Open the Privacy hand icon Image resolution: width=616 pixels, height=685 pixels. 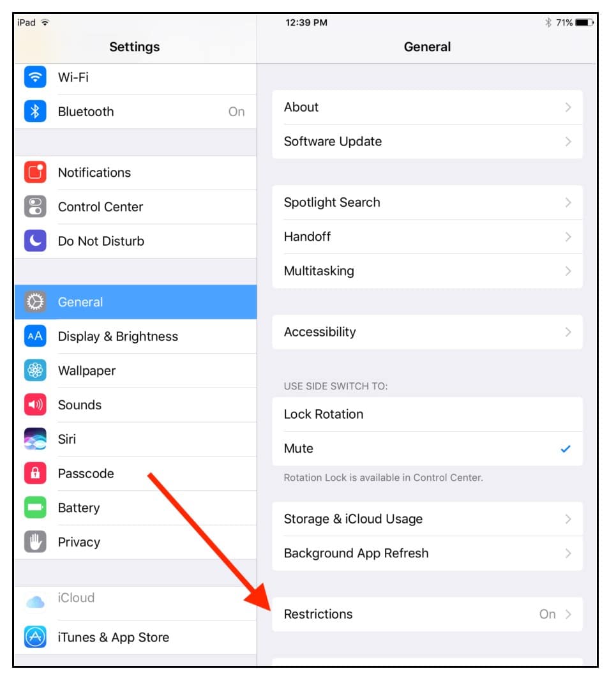point(35,542)
